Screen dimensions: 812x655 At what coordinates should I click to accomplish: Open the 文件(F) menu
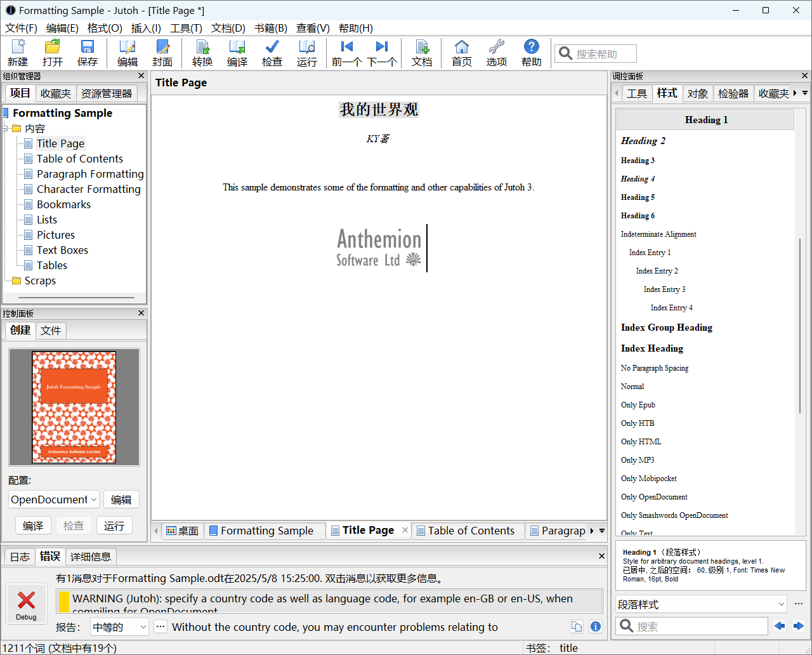click(x=22, y=28)
